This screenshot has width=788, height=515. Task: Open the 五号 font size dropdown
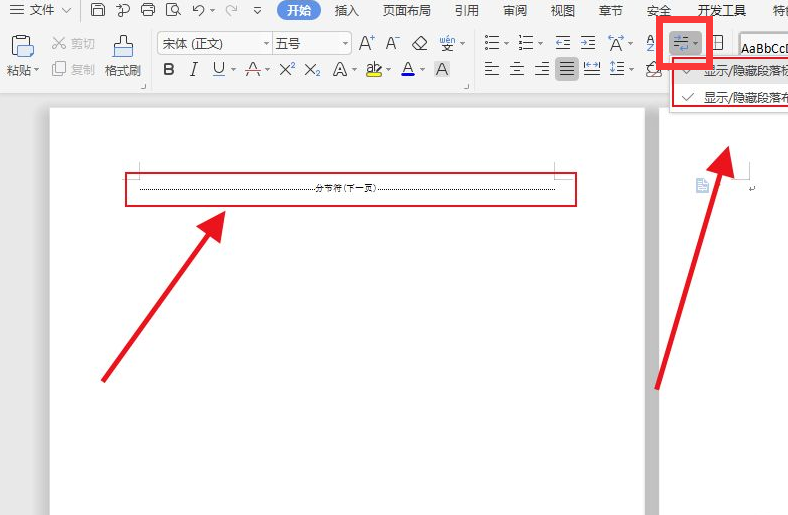[x=345, y=44]
